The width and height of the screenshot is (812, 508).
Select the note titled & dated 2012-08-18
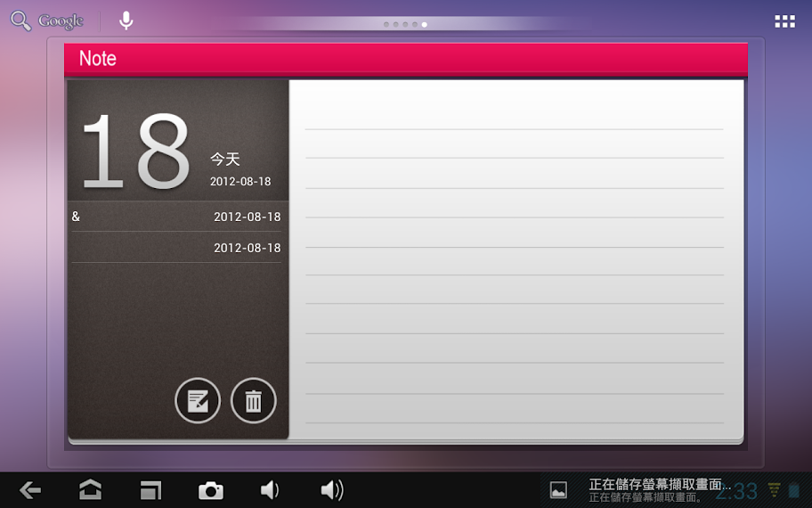[176, 217]
